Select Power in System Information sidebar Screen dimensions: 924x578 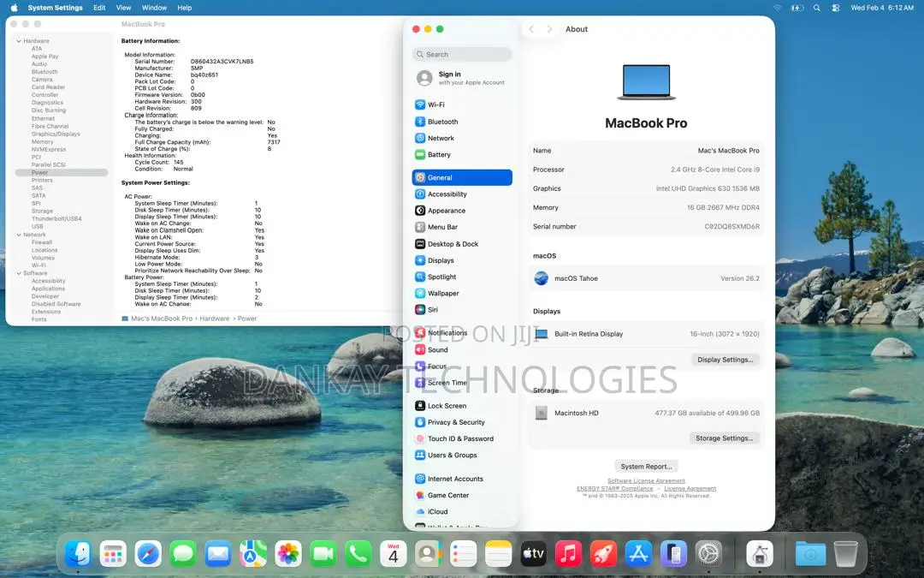click(62, 173)
